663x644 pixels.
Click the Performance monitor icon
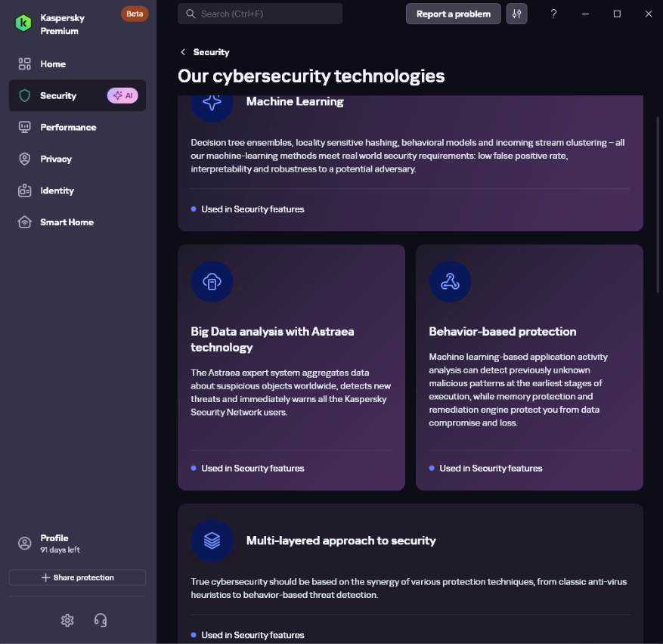click(x=24, y=127)
